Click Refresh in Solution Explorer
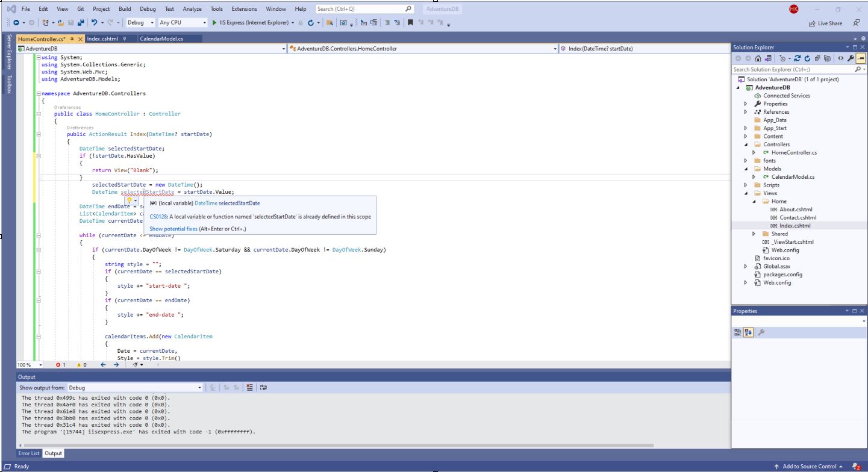This screenshot has height=472, width=868. 807,58
